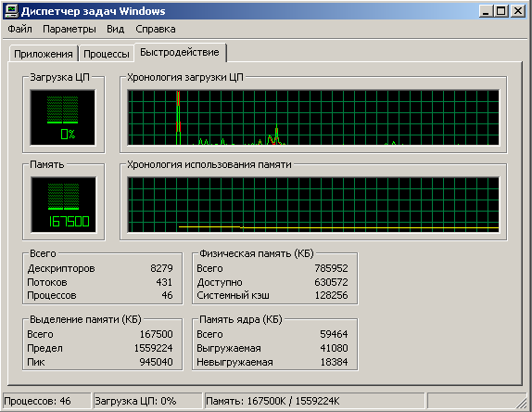Click the CPU usage history graph
The width and height of the screenshot is (532, 412).
tap(313, 118)
